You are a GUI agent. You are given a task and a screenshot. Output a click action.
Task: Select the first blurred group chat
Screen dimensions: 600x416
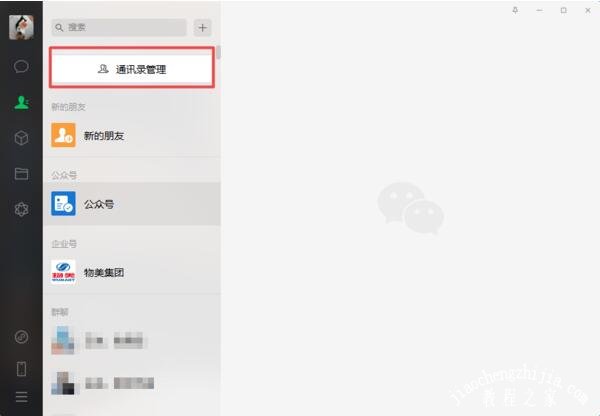[x=132, y=340]
